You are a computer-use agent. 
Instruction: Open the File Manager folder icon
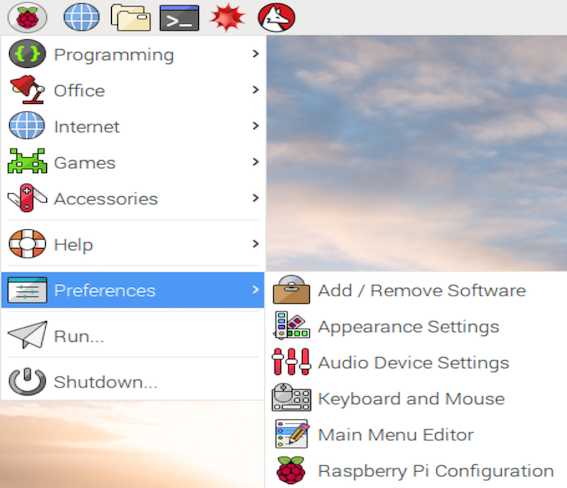(131, 17)
